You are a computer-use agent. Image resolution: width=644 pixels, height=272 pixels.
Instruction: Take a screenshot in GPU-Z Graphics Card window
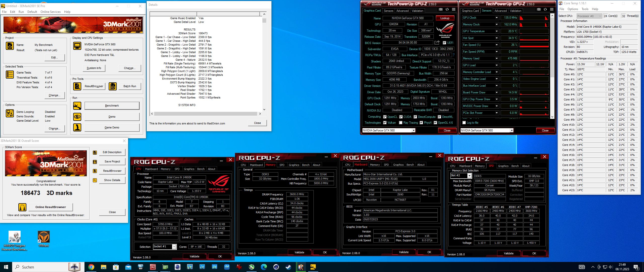(441, 9)
